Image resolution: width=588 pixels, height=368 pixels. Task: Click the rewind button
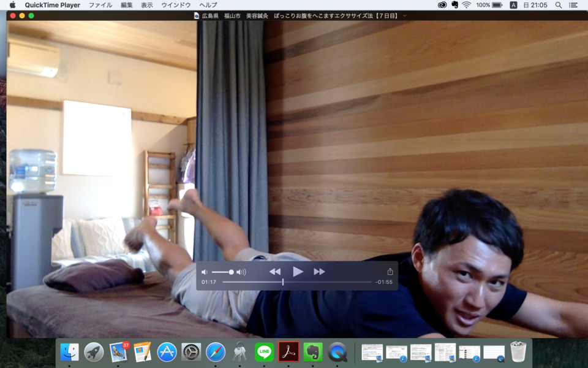[275, 272]
